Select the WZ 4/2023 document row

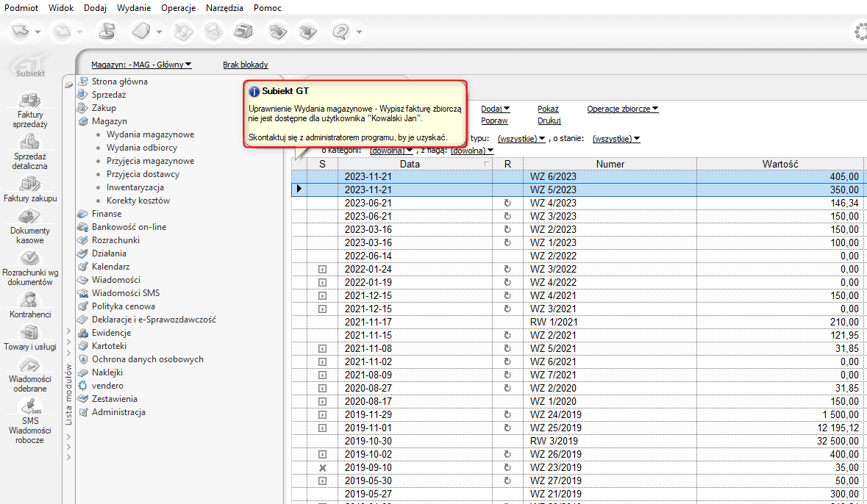(553, 203)
